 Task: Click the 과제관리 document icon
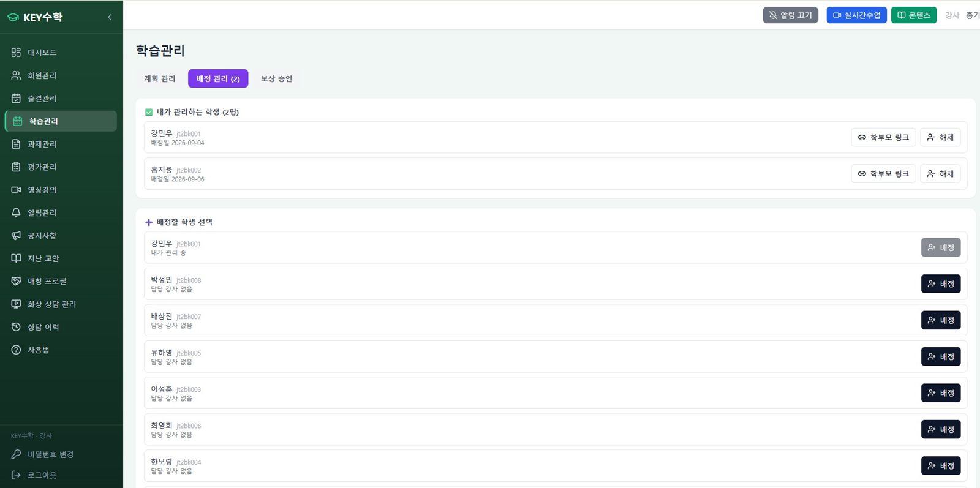pyautogui.click(x=16, y=144)
